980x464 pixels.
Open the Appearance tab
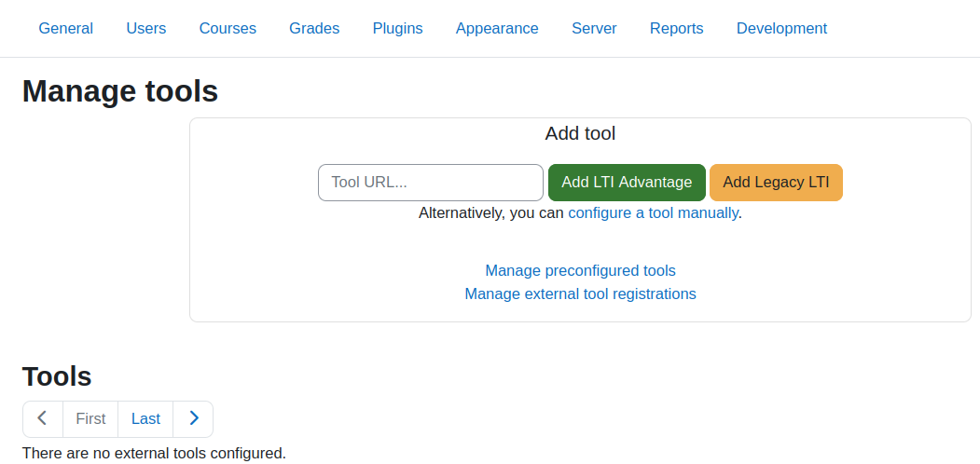click(x=497, y=28)
